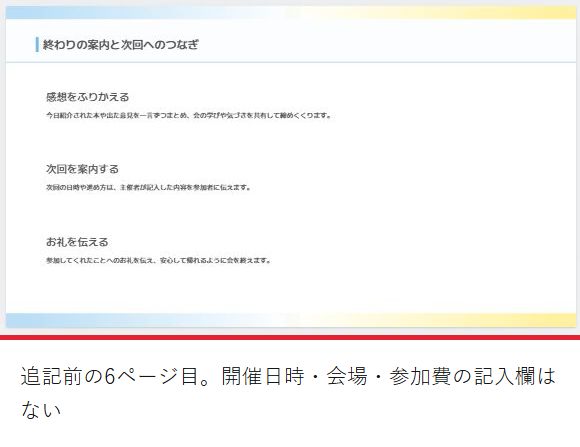The height and width of the screenshot is (447, 580).
Task: Click the heading 次回を案内する
Action: pos(82,169)
